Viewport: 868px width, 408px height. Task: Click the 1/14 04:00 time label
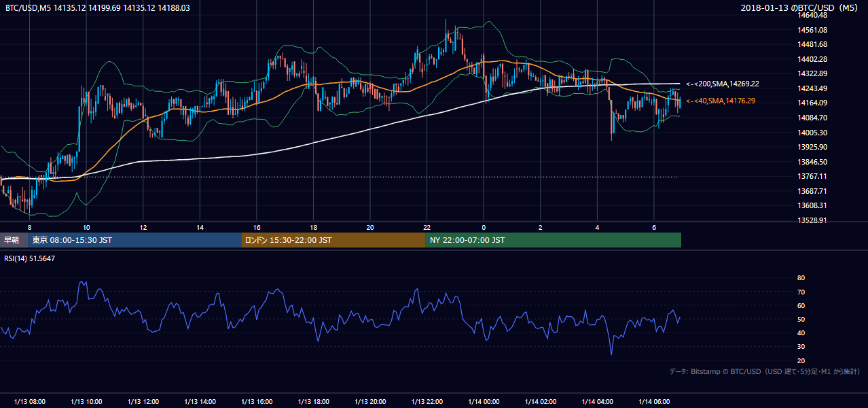pyautogui.click(x=596, y=401)
